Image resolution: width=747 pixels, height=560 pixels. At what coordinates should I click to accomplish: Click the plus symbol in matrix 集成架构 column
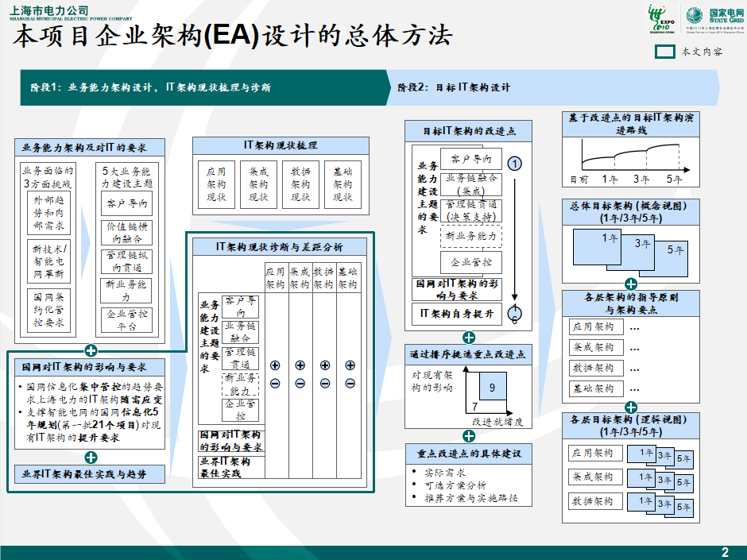[300, 365]
